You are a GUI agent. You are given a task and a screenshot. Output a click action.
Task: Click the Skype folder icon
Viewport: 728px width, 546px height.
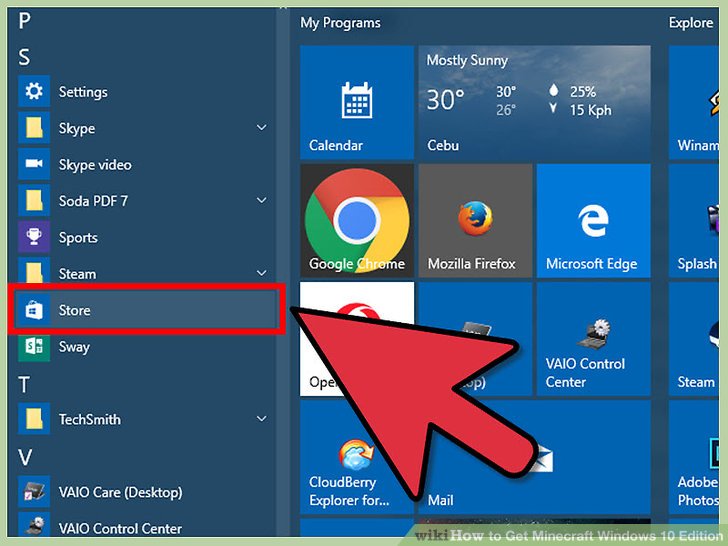pyautogui.click(x=34, y=128)
